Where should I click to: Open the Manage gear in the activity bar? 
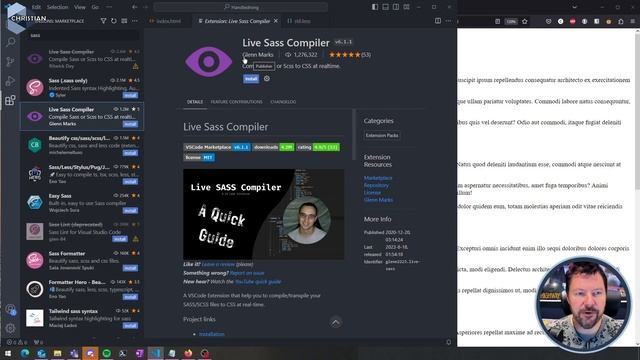11,328
